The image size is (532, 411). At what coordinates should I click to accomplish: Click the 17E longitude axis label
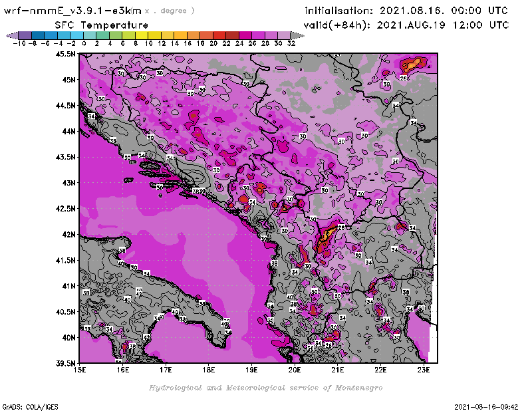(x=166, y=370)
